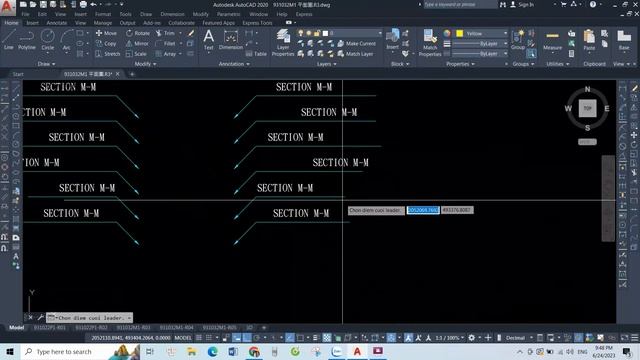Click the Base view icon
640x360 pixels.
[x=624, y=40]
